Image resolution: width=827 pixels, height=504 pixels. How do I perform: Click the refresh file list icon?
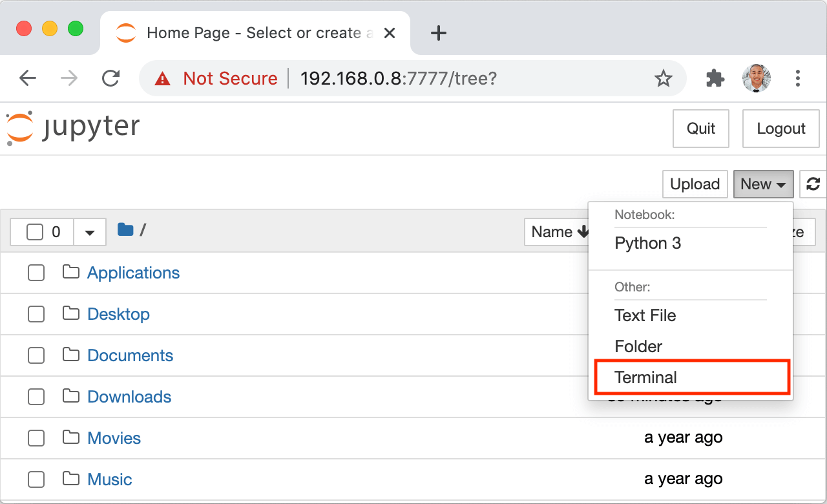813,184
